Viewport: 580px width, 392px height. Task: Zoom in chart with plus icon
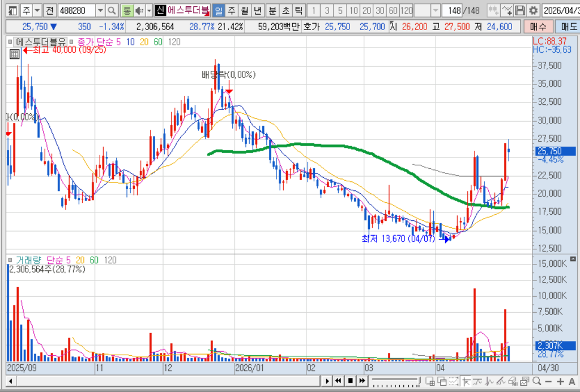click(x=560, y=381)
